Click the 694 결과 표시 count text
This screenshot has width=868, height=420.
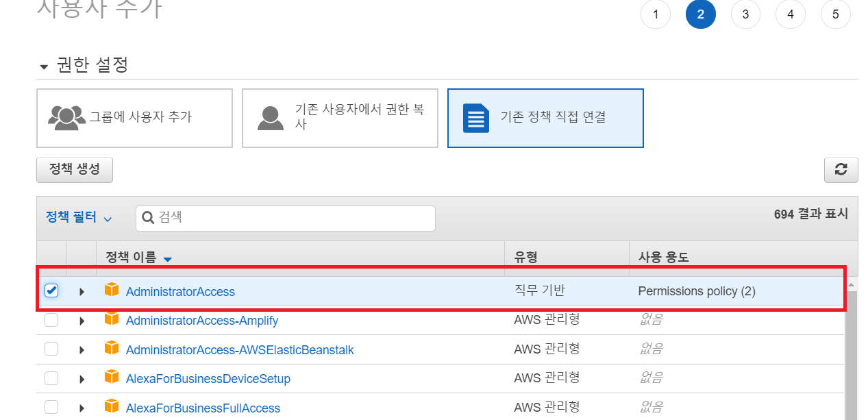[x=811, y=214]
